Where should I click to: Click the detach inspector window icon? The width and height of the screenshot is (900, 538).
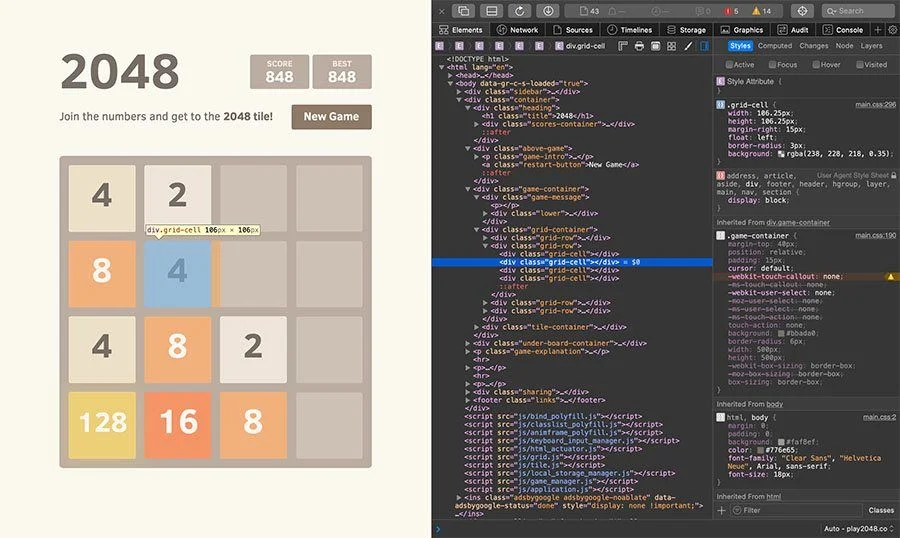464,11
